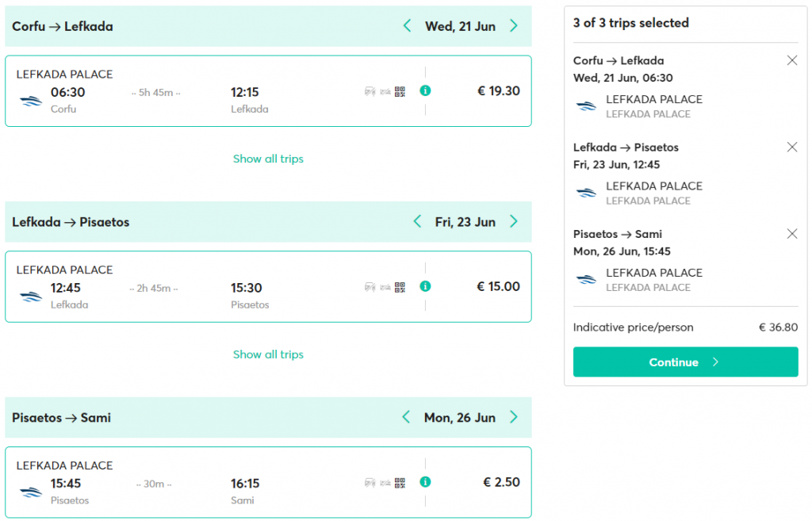Remove Lefkada → Pisaetos from selected trips
The width and height of the screenshot is (812, 521).
tap(792, 147)
